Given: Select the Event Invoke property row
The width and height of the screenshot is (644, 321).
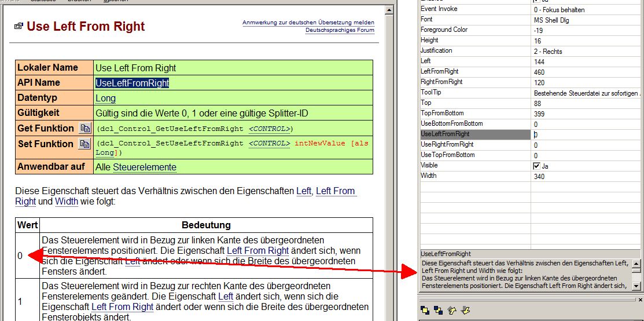Looking at the screenshot, I should pos(530,9).
